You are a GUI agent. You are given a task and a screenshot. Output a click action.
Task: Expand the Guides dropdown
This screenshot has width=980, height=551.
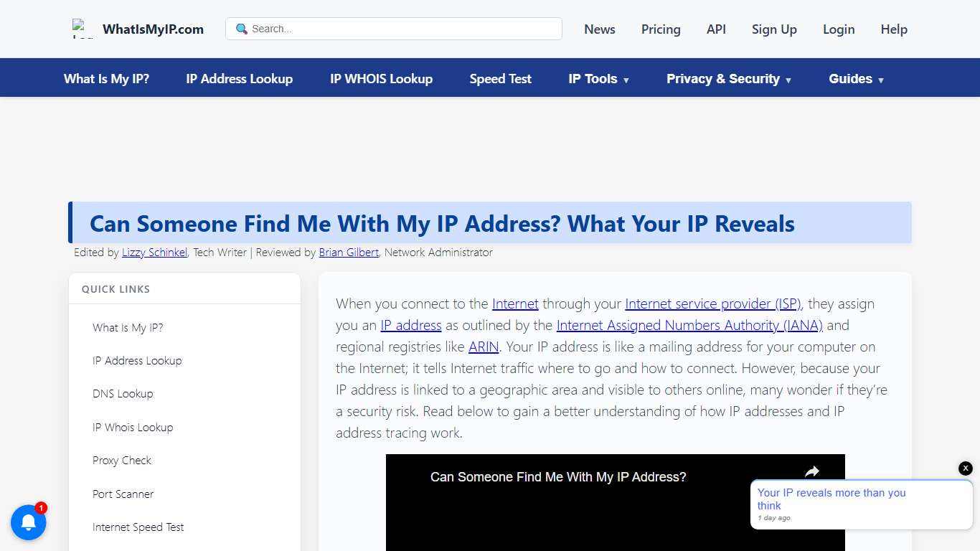point(855,79)
